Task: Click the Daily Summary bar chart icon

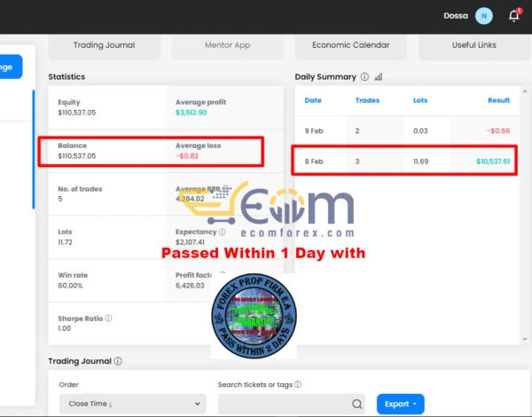Action: 379,77
